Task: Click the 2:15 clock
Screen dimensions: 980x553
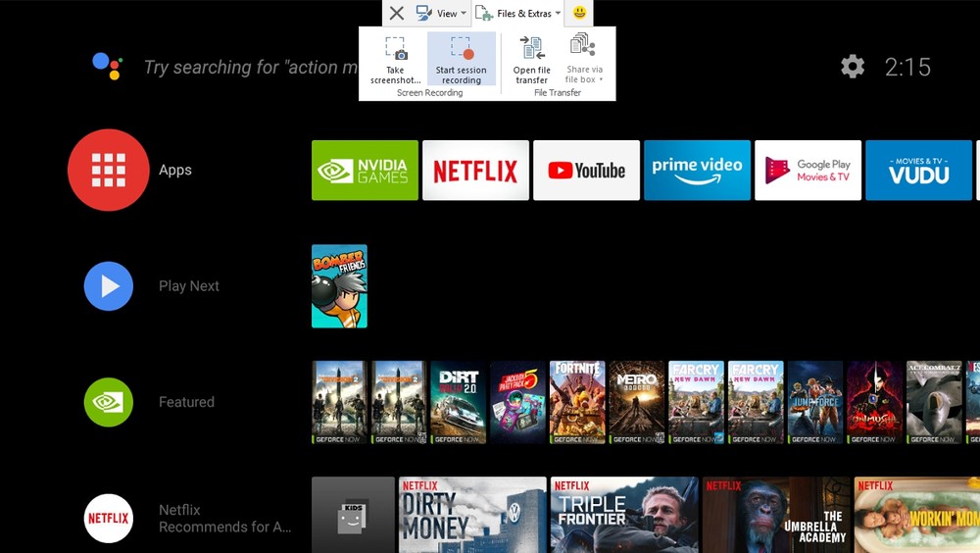Action: pyautogui.click(x=907, y=67)
